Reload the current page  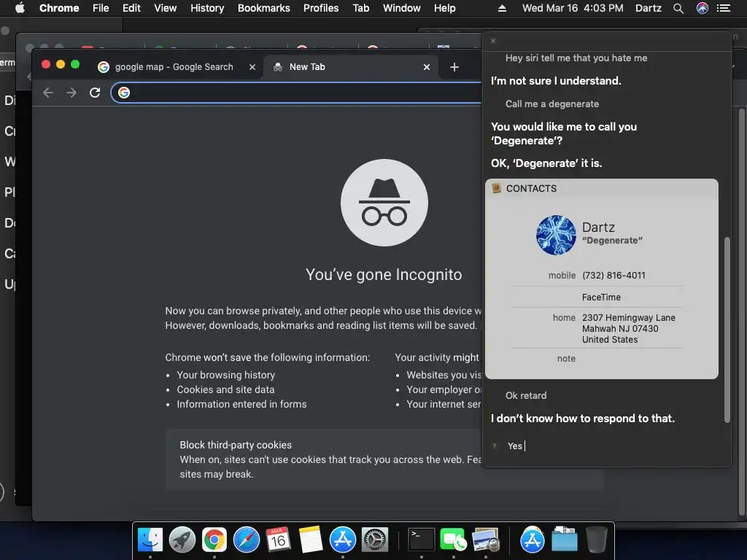click(95, 93)
